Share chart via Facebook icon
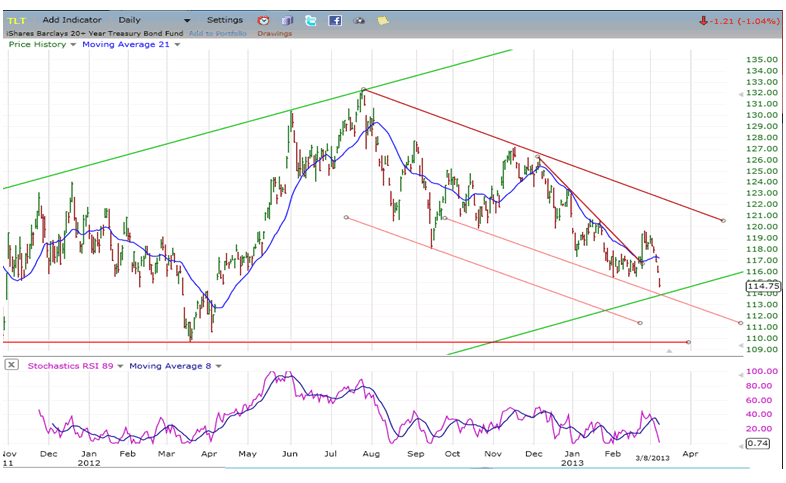 click(335, 20)
